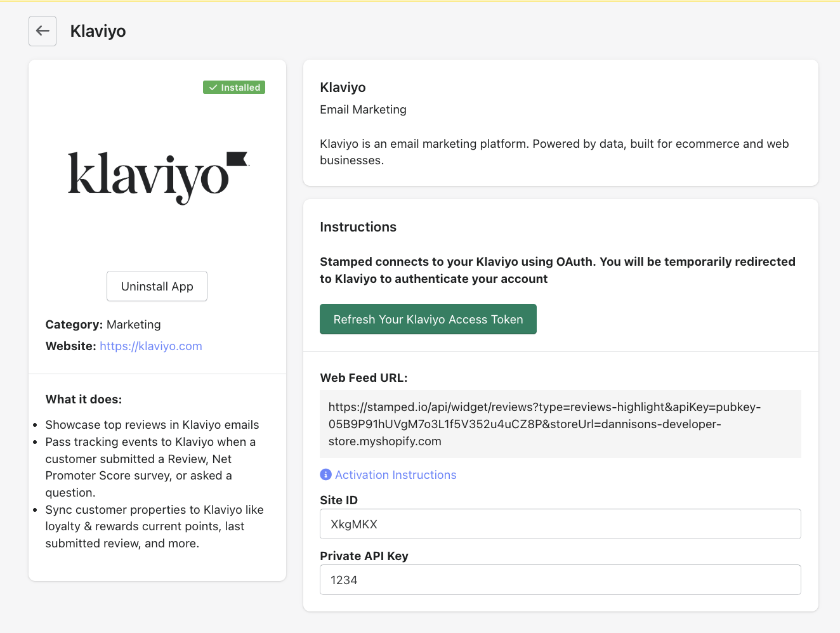Click the Category: Marketing label

[x=103, y=325]
